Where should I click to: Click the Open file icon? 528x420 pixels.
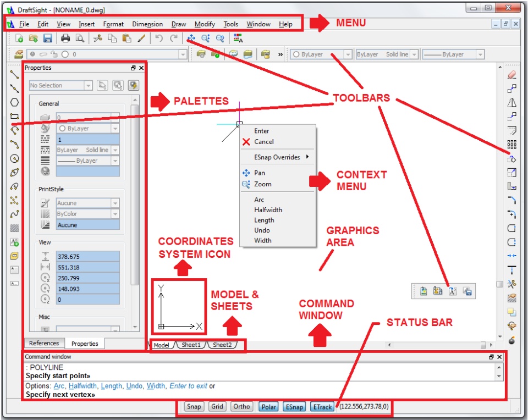pyautogui.click(x=34, y=38)
